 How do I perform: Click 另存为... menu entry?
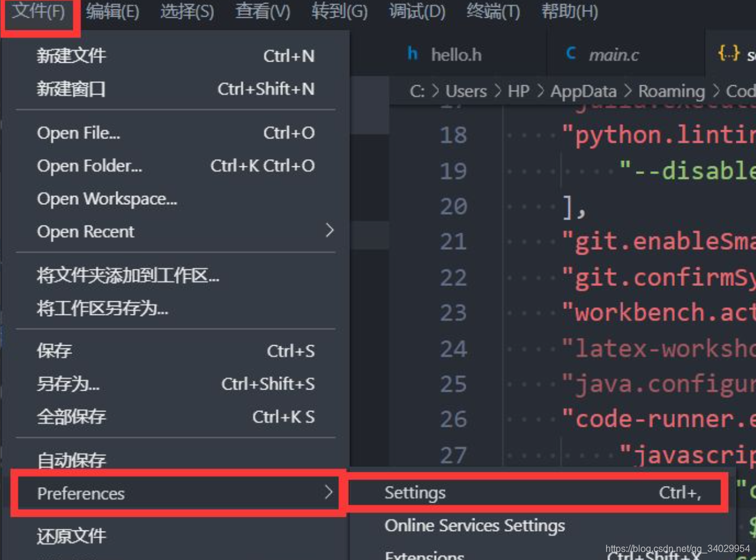click(175, 384)
